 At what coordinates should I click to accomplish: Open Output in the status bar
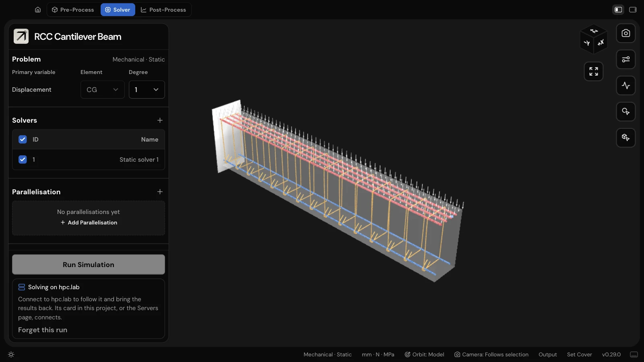click(x=548, y=354)
